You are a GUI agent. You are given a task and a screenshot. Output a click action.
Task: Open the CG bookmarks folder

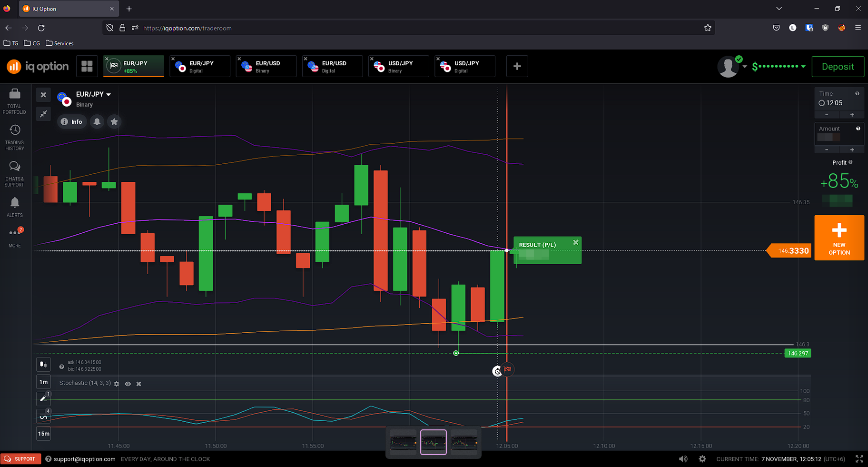[x=32, y=43]
